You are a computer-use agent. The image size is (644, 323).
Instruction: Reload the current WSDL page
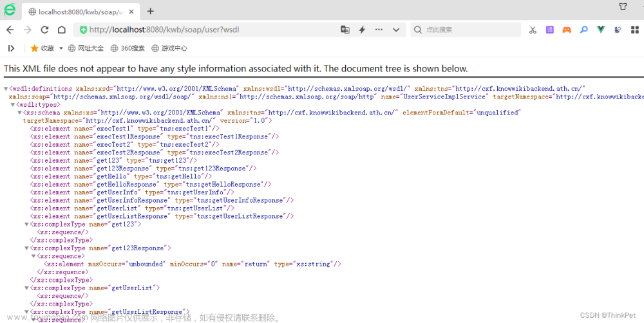(x=44, y=30)
